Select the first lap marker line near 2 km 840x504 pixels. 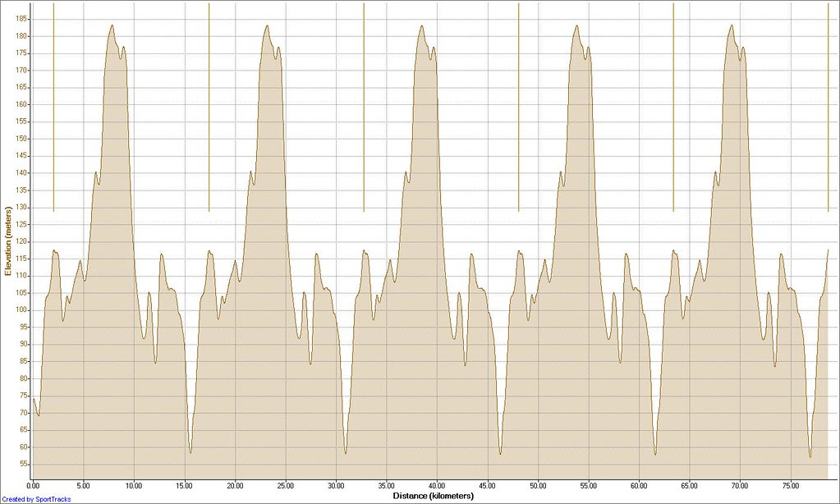point(53,107)
